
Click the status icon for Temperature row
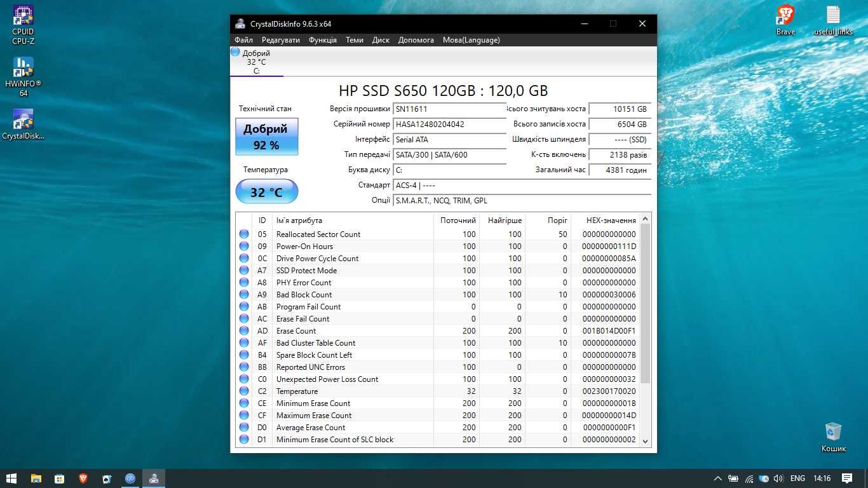(244, 391)
